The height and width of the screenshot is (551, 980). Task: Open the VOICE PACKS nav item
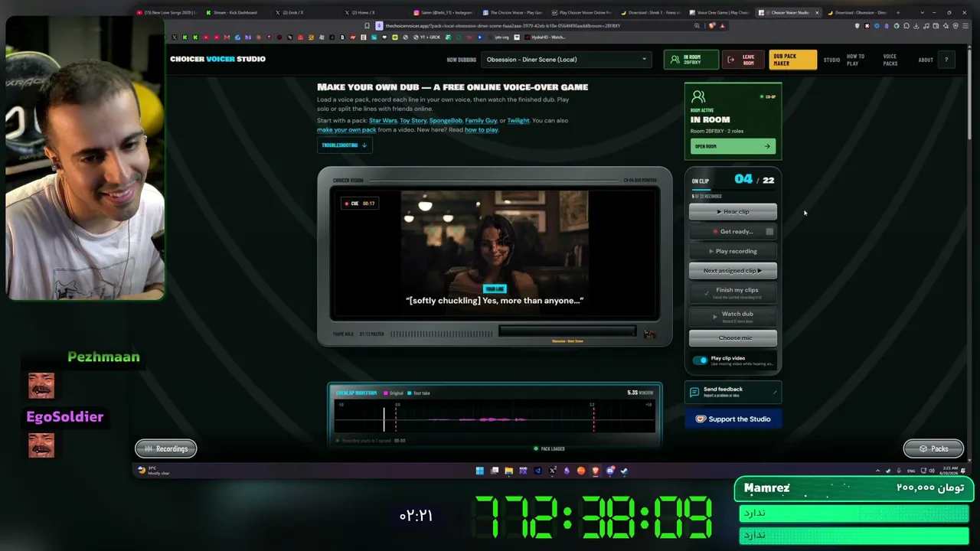pos(890,60)
